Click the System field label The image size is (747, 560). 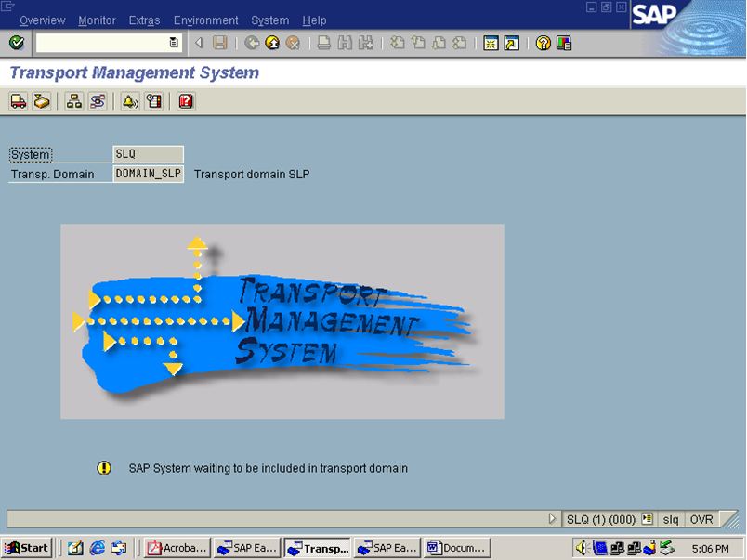click(x=31, y=155)
